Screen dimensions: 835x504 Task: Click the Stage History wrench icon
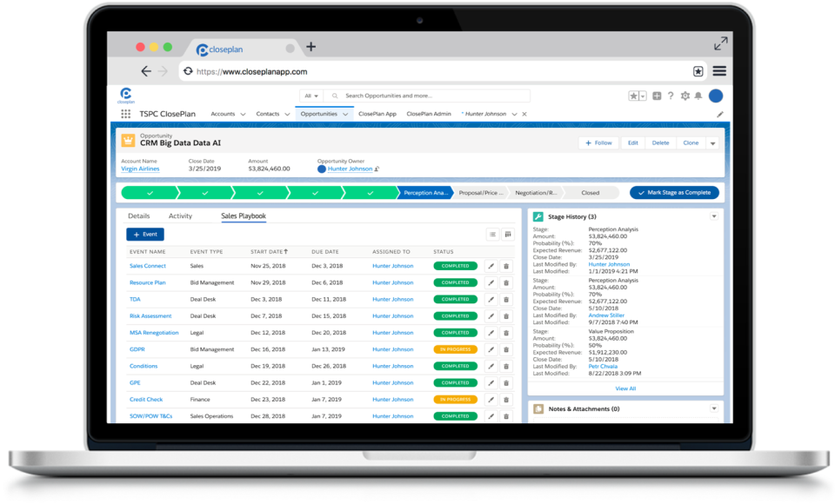point(538,216)
